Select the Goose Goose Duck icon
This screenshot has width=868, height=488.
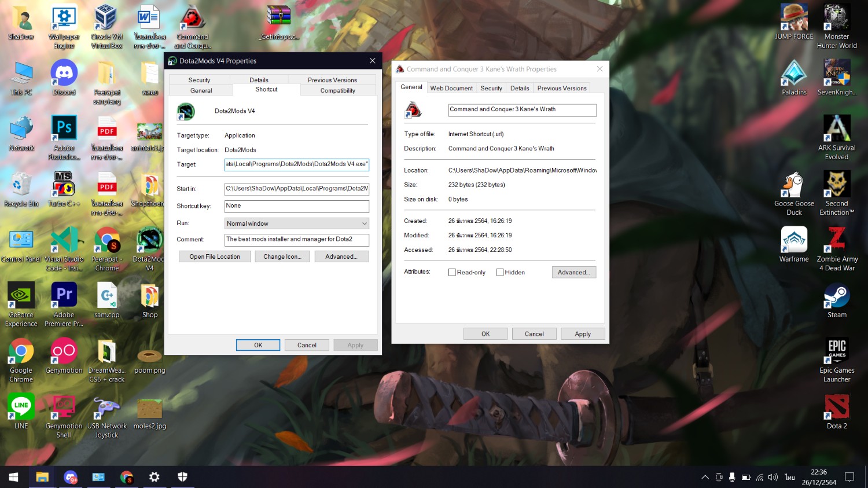[794, 194]
